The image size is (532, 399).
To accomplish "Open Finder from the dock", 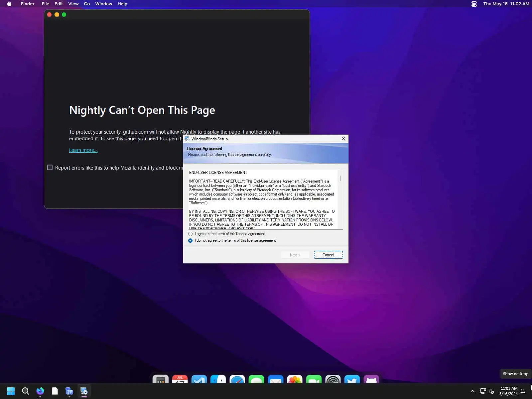I will [218, 379].
